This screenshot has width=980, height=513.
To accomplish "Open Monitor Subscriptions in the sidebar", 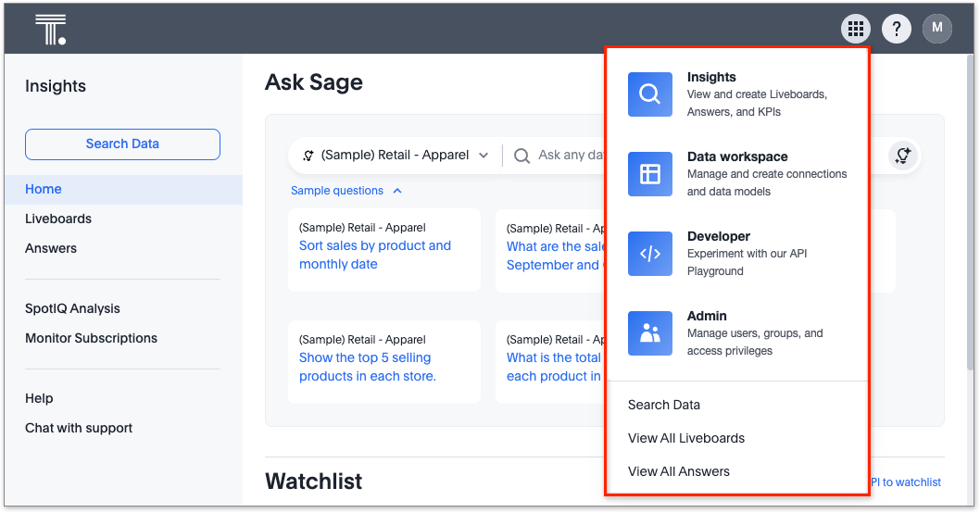I will click(91, 338).
